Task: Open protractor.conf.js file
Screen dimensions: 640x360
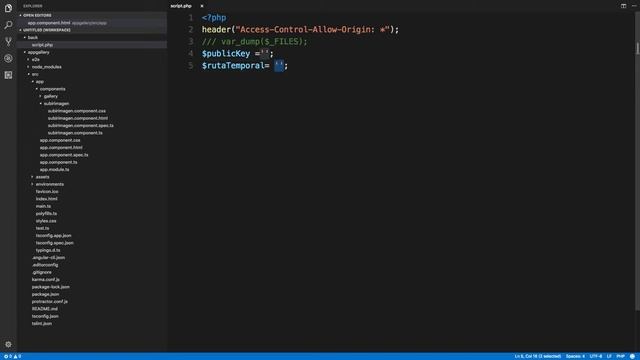Action: coord(50,302)
